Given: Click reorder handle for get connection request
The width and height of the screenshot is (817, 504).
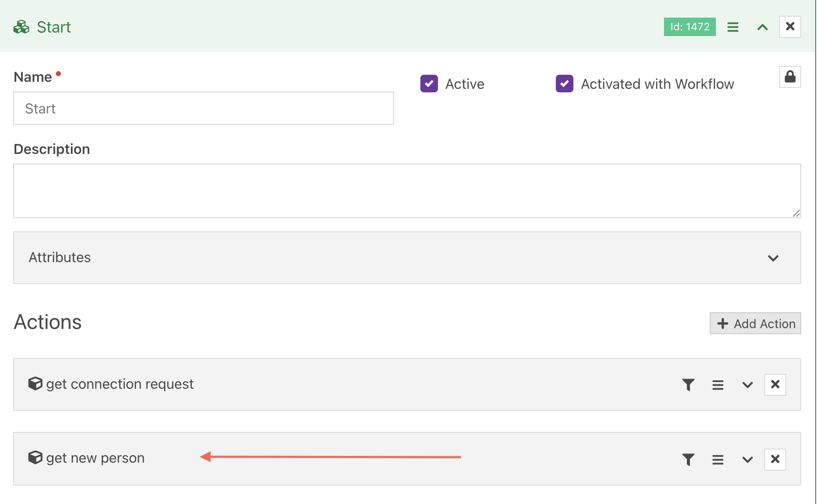Looking at the screenshot, I should [718, 385].
